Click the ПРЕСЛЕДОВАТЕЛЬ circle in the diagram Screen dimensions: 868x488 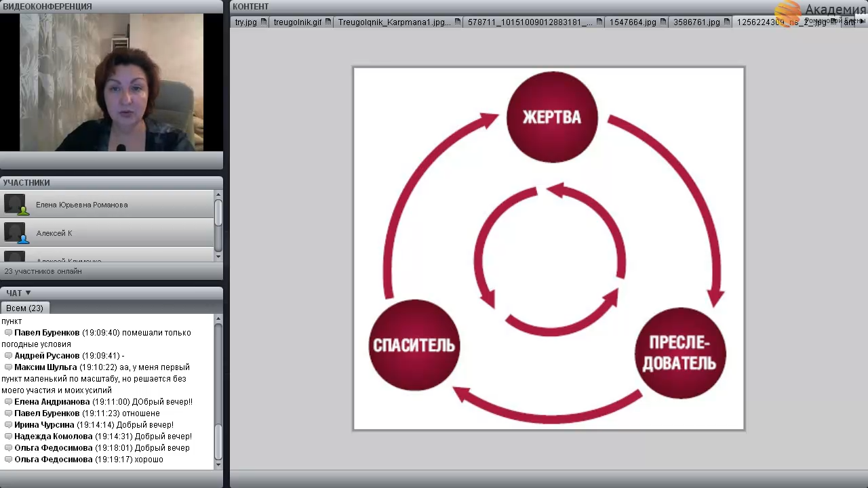[680, 353]
